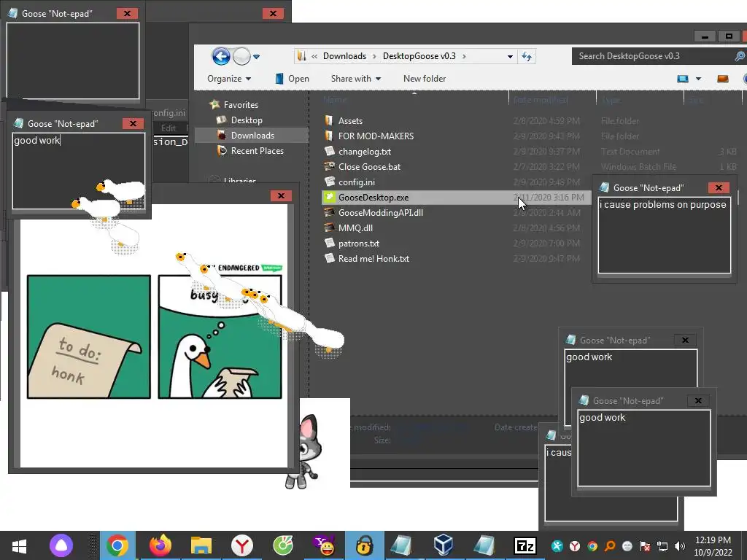The width and height of the screenshot is (747, 560).
Task: Expand the chevron after DesktopGoose v0.3 breadcrumb
Action: (464, 56)
